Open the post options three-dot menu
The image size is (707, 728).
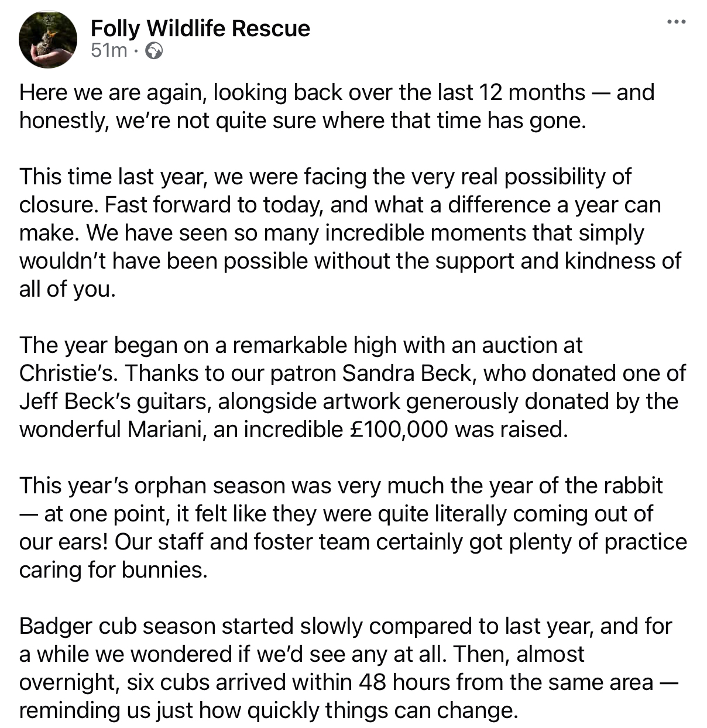point(676,22)
